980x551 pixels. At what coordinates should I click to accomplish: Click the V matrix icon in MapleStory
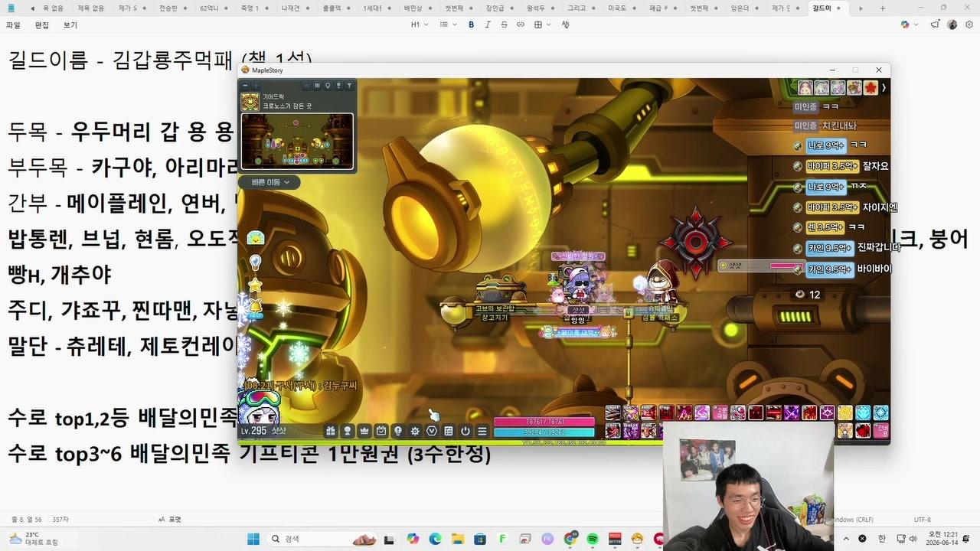(432, 431)
